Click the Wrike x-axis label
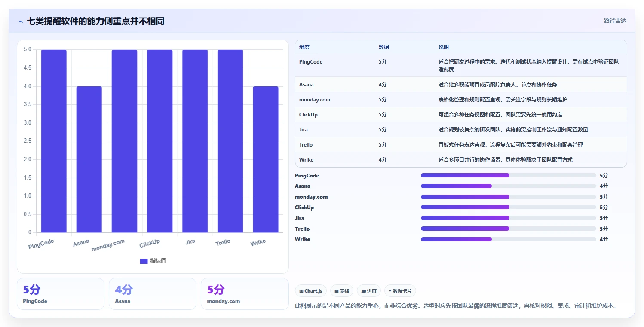 click(x=258, y=242)
